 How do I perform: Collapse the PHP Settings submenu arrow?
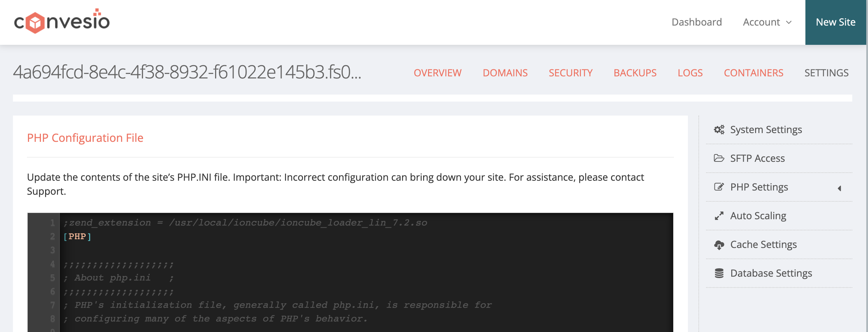pos(839,188)
